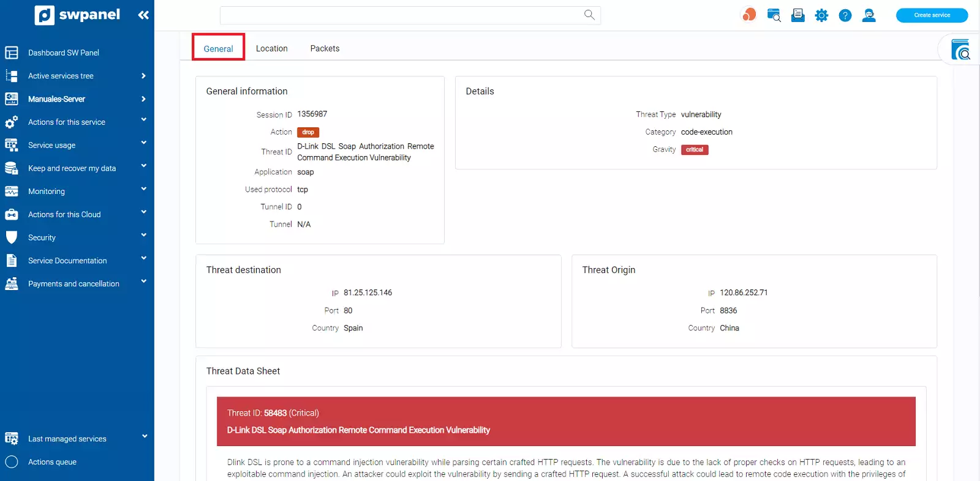Click the Create service button
Screen dimensions: 980x481
click(x=932, y=15)
